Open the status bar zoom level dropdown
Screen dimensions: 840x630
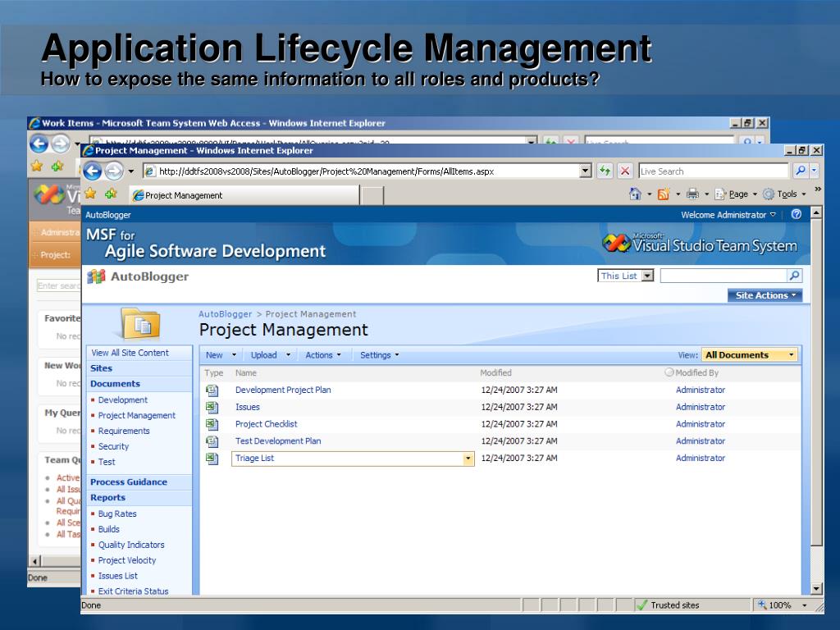804,605
